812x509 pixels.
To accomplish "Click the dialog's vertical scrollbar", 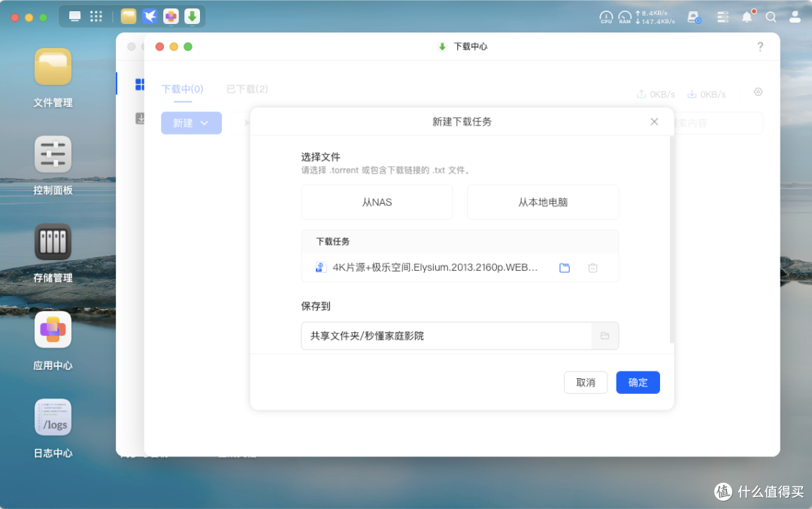I will (x=671, y=239).
